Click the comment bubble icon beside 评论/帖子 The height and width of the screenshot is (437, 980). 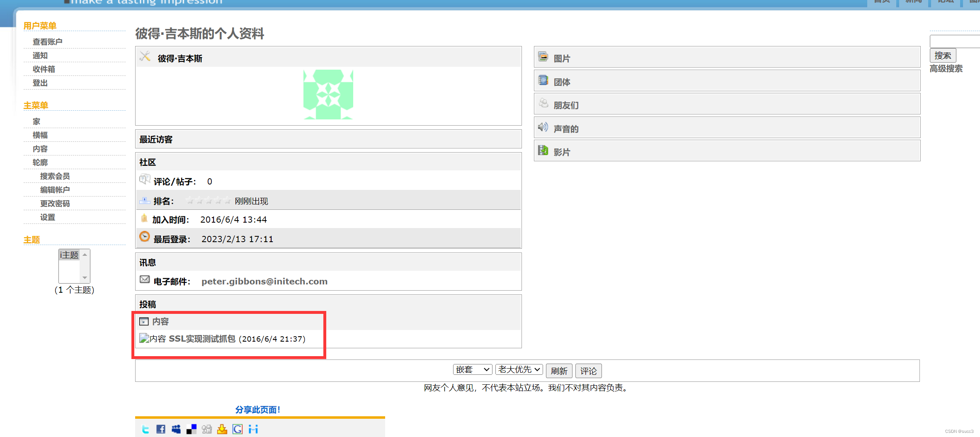click(x=145, y=180)
